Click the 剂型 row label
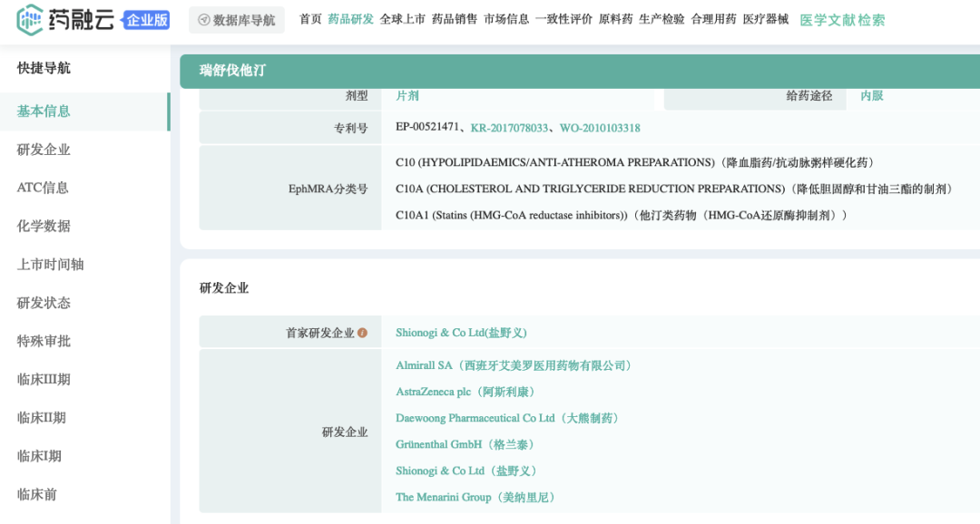 pos(357,95)
